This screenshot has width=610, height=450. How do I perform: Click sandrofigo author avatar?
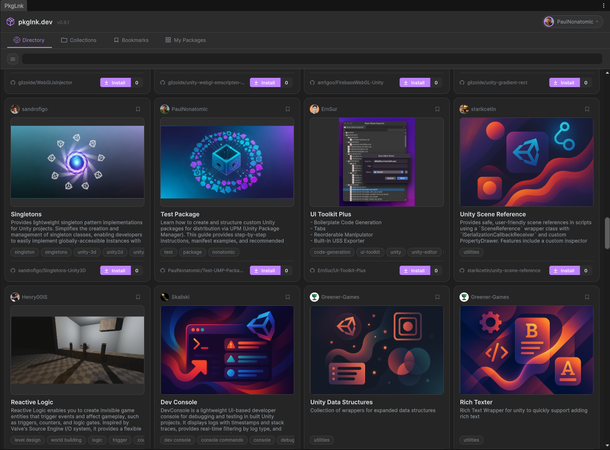tap(15, 109)
